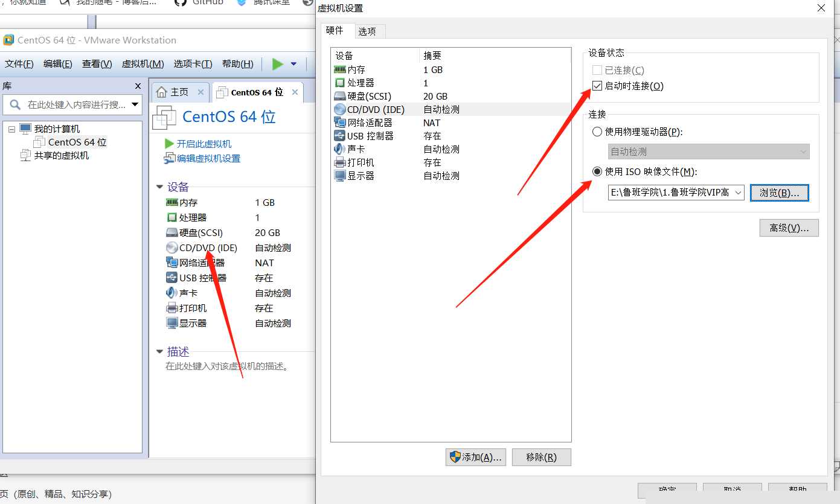Click 内存 memory icon in main window
This screenshot has height=504, width=840.
[x=172, y=202]
